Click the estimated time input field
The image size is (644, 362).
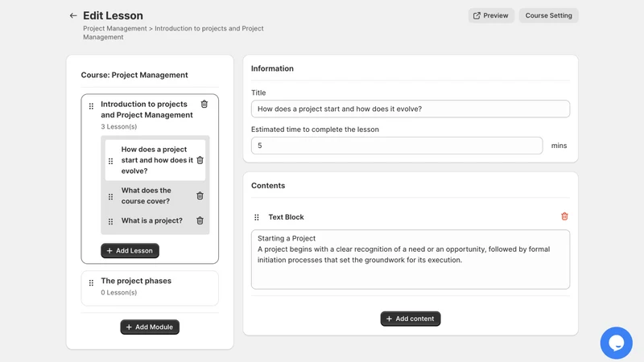tap(397, 146)
